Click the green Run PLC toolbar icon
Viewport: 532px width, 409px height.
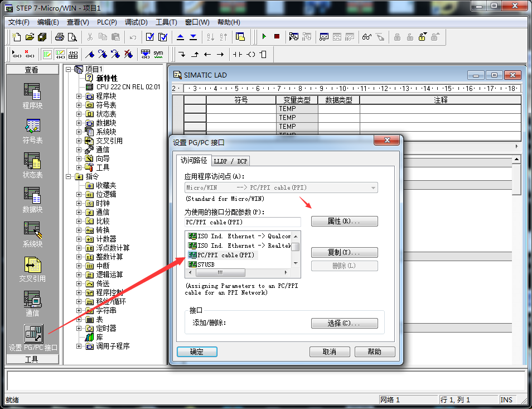264,37
